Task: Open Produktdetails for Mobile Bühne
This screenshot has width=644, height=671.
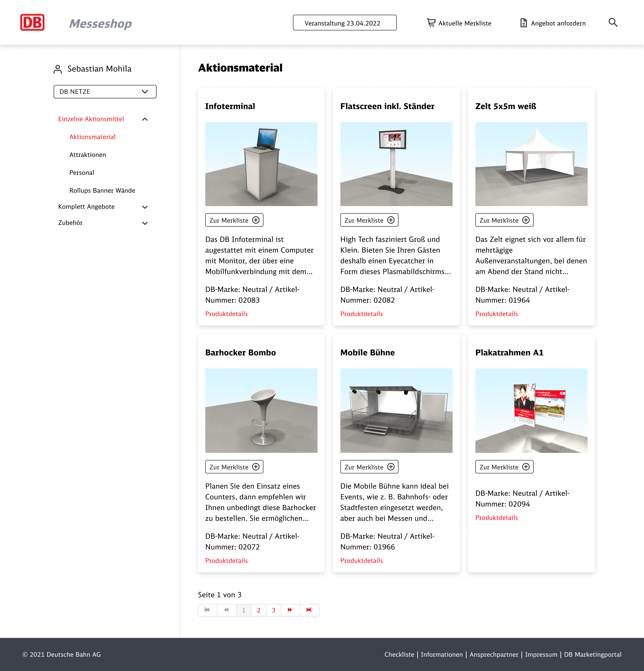Action: (361, 560)
